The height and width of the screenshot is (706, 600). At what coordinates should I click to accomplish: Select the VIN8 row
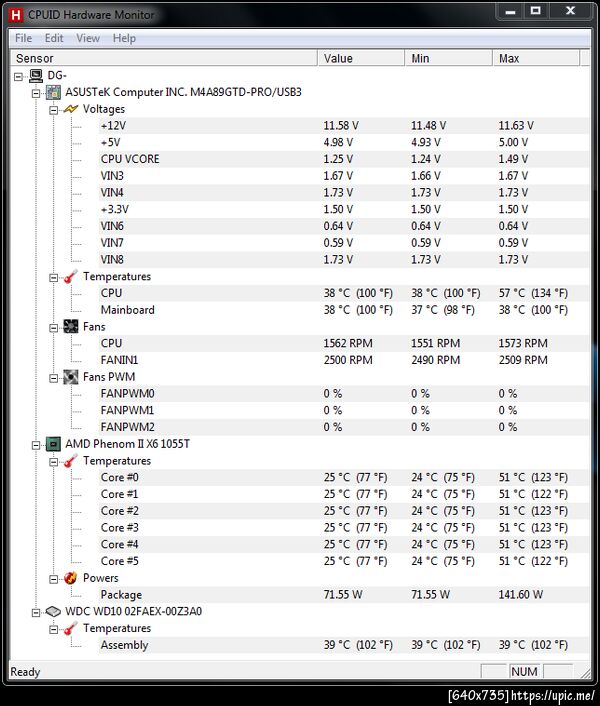[344, 260]
